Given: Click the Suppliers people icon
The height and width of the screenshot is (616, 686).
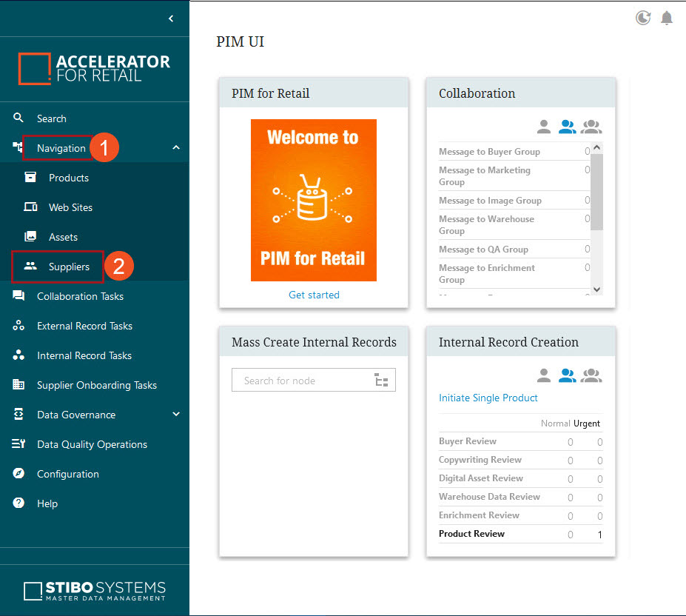Looking at the screenshot, I should (x=30, y=266).
